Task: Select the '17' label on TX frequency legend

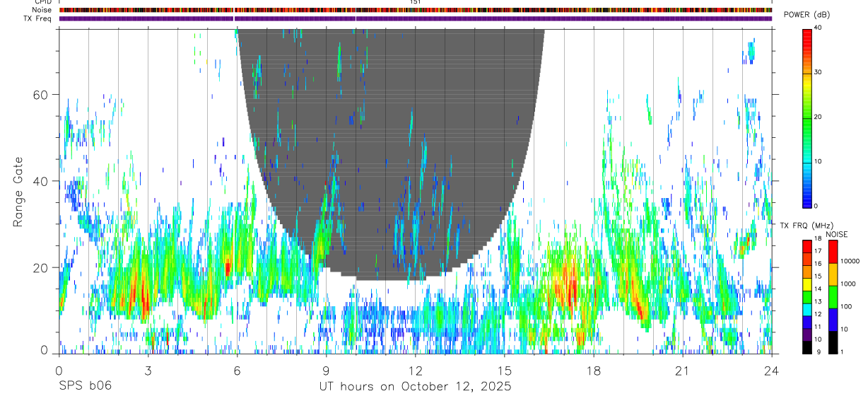Action: click(818, 251)
